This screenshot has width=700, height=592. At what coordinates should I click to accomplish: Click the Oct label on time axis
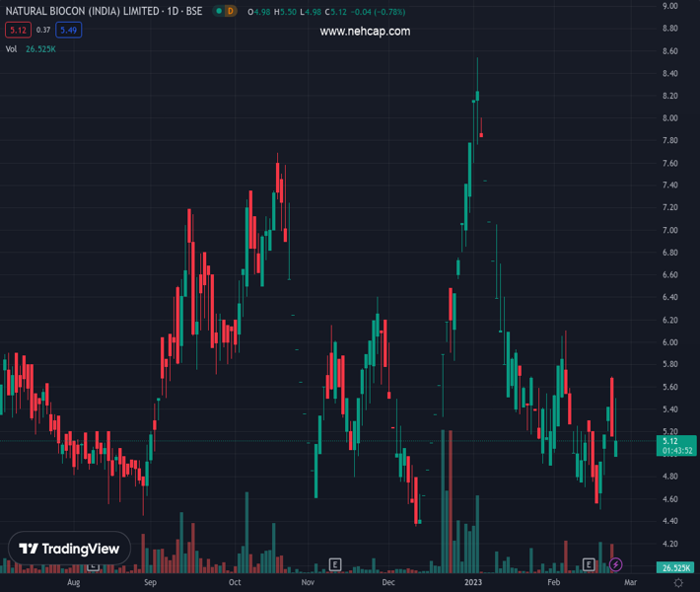click(x=235, y=583)
